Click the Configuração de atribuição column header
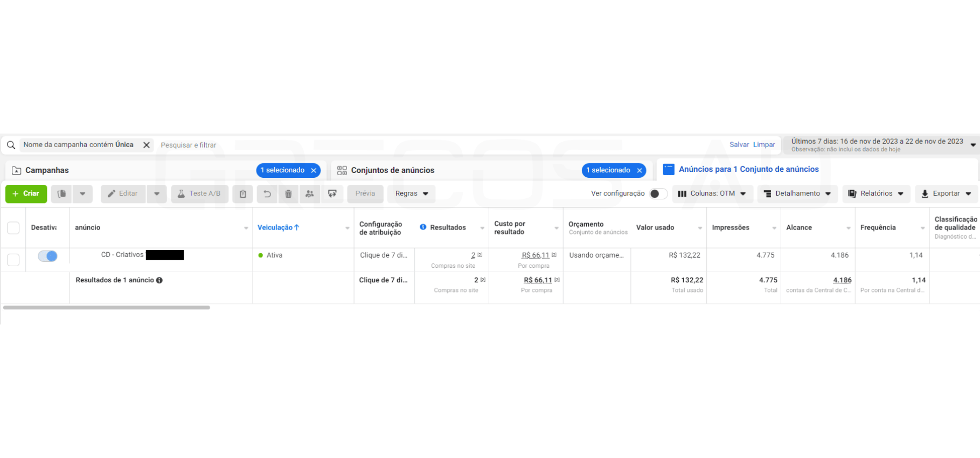 click(x=381, y=228)
